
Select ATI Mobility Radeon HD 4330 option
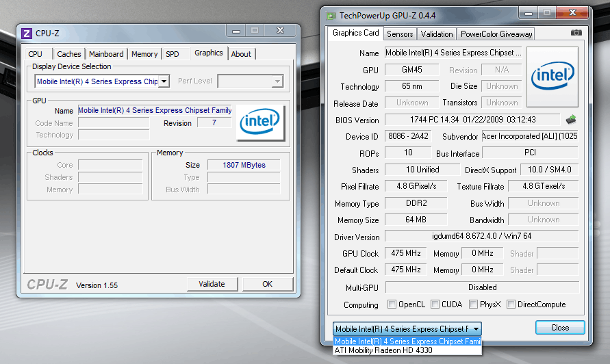click(407, 350)
